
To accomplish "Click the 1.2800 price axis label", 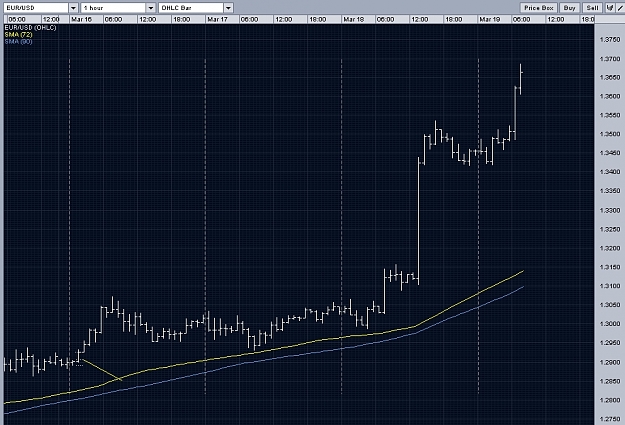I will pyautogui.click(x=610, y=400).
